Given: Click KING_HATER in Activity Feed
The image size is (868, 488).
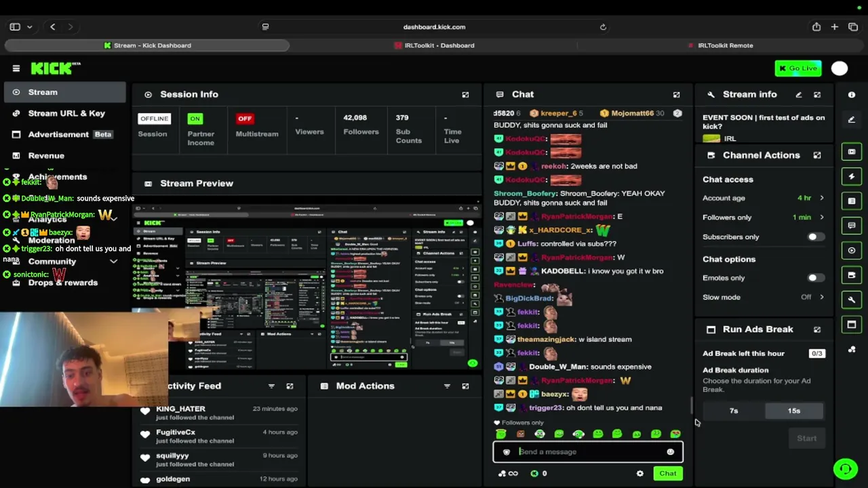Looking at the screenshot, I should click(180, 409).
